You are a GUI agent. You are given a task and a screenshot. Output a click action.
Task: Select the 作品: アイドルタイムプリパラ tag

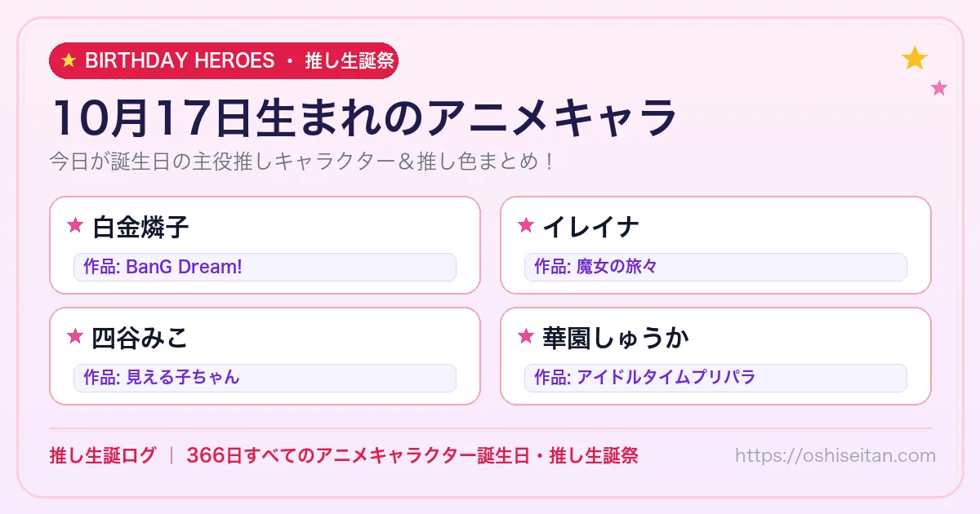point(715,378)
